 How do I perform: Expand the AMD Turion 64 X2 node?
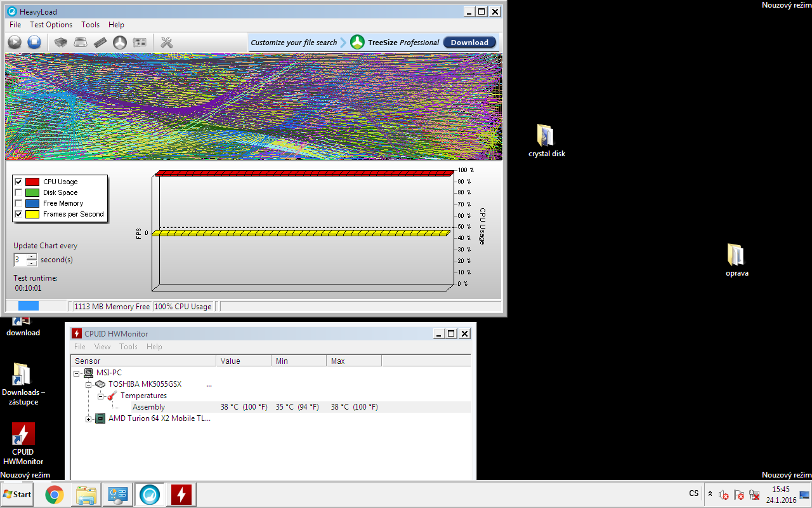pyautogui.click(x=89, y=419)
